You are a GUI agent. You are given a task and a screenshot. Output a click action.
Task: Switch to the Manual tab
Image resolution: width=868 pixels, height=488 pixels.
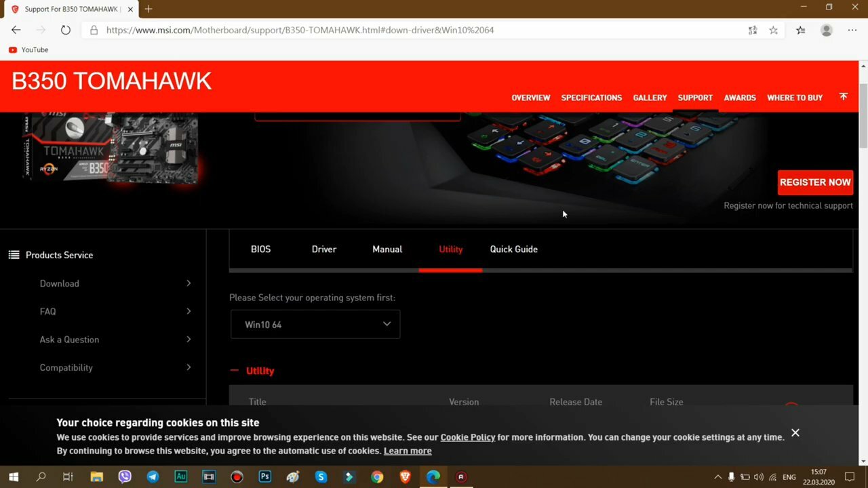387,249
